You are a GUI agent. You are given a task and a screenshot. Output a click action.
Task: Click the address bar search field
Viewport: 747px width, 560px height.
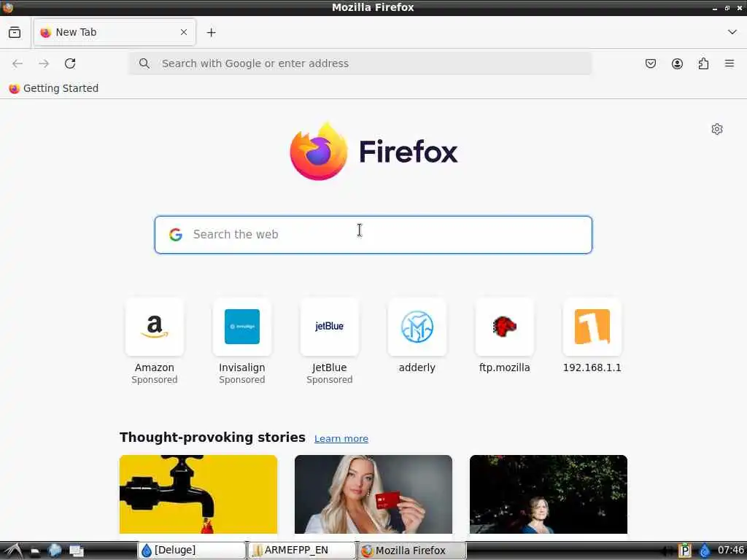coord(360,63)
